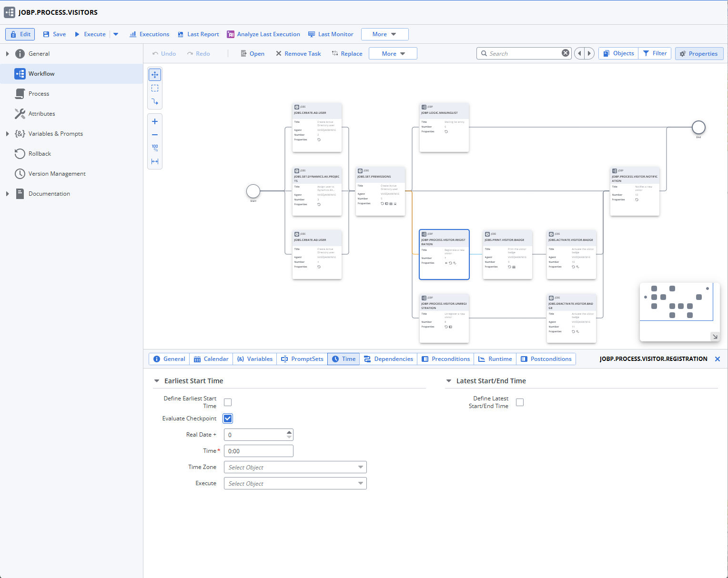Screen dimensions: 728x578
Task: Open the Execute options dropdown arrow
Action: [x=116, y=34]
